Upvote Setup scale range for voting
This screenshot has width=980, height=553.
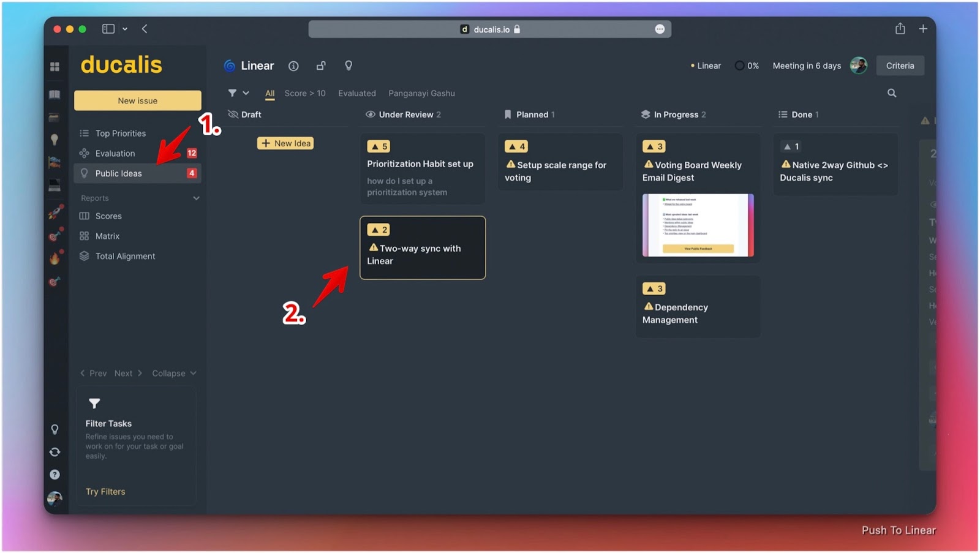point(516,146)
